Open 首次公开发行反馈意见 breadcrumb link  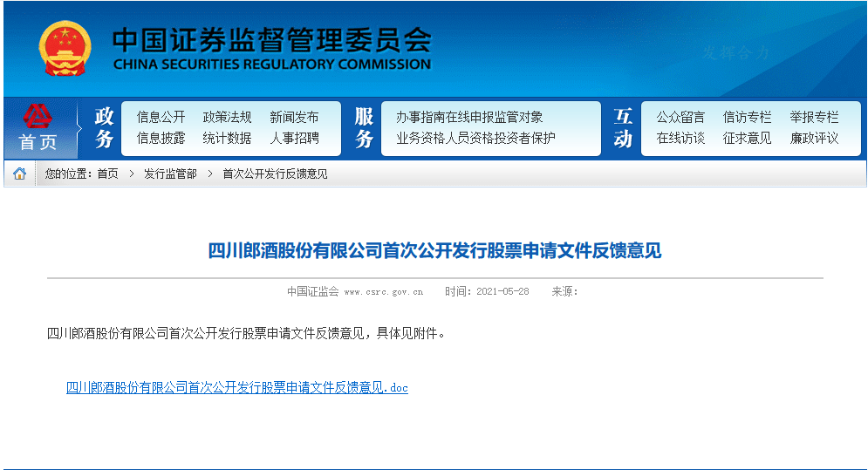click(x=275, y=174)
